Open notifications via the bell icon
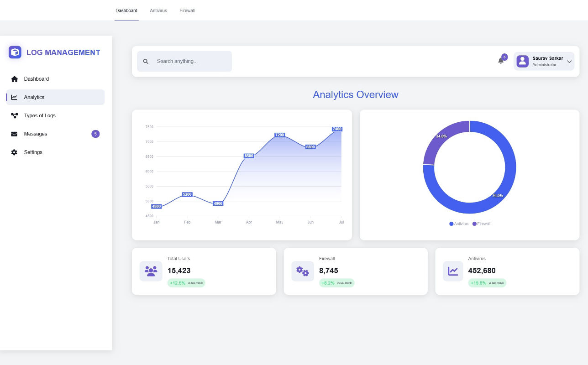The width and height of the screenshot is (588, 365). 501,61
